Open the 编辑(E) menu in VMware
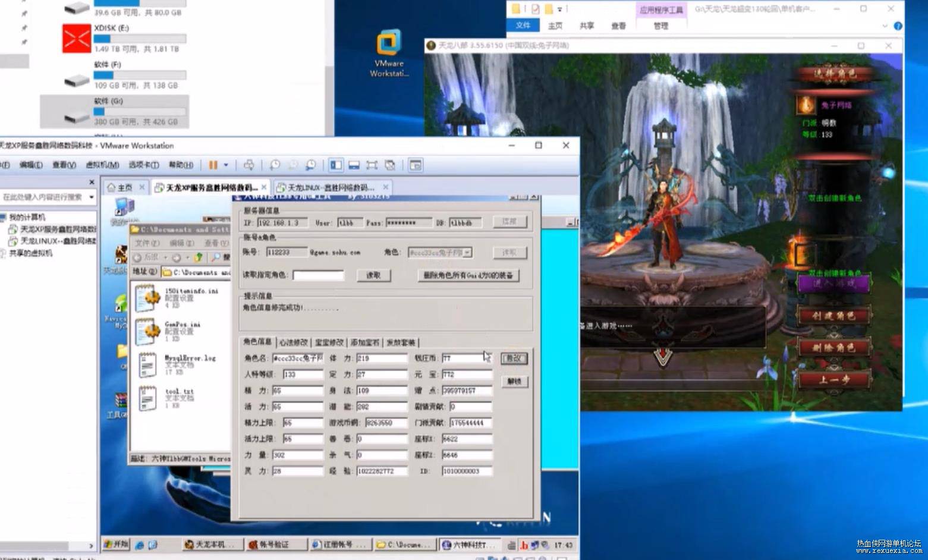The image size is (928, 560). click(x=30, y=165)
